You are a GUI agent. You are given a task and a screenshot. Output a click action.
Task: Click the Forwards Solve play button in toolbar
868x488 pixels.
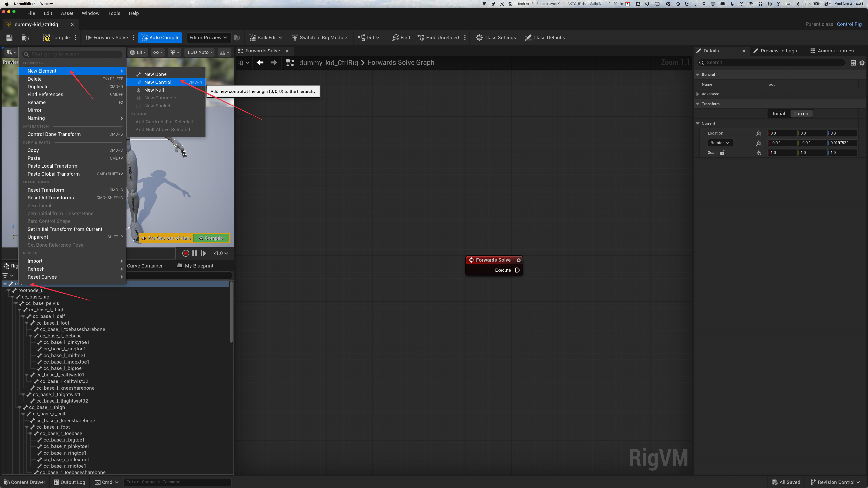(106, 37)
